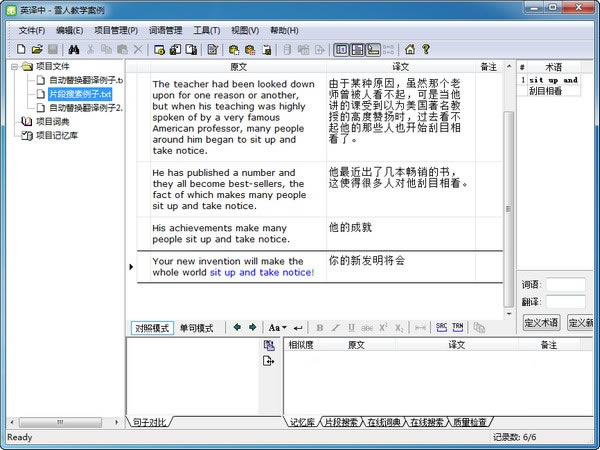Click the SRC copy source icon
The width and height of the screenshot is (600, 450).
click(442, 327)
